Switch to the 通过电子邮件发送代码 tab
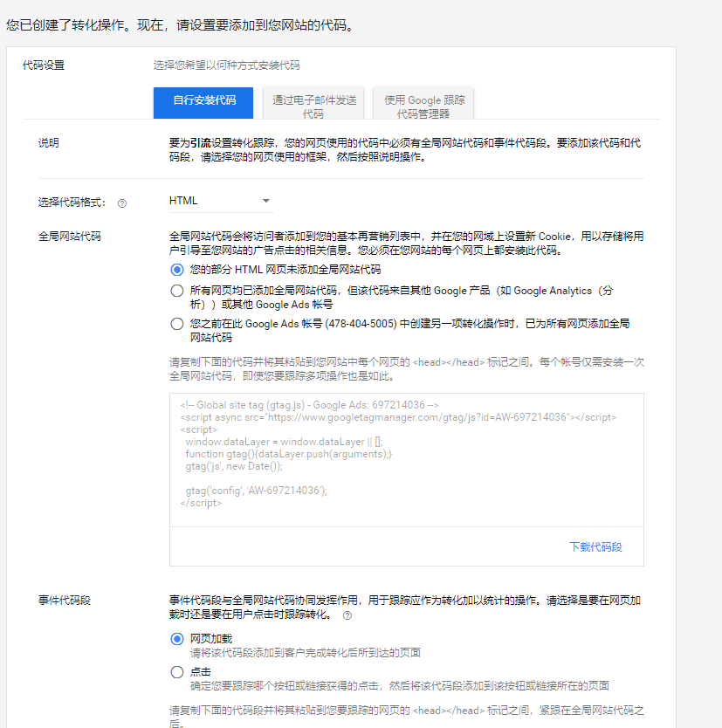This screenshot has height=728, width=722. (313, 102)
